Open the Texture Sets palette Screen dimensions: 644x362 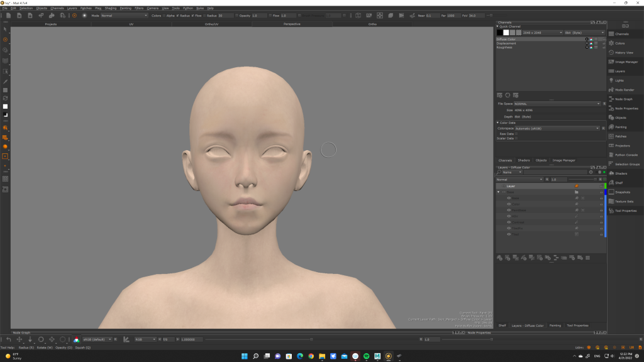(x=624, y=201)
